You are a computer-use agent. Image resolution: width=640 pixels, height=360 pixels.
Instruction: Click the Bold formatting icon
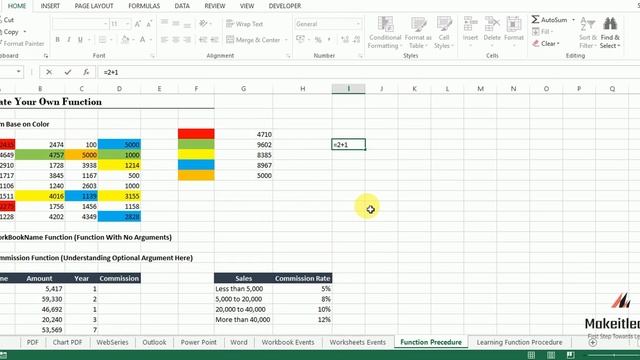tap(57, 40)
